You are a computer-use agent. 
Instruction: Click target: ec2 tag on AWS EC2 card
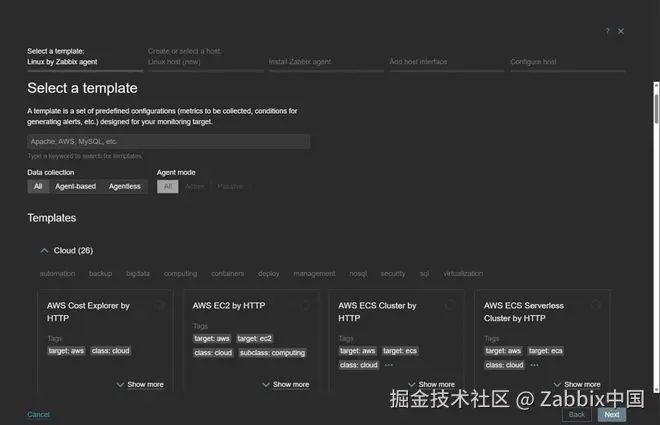click(x=254, y=339)
